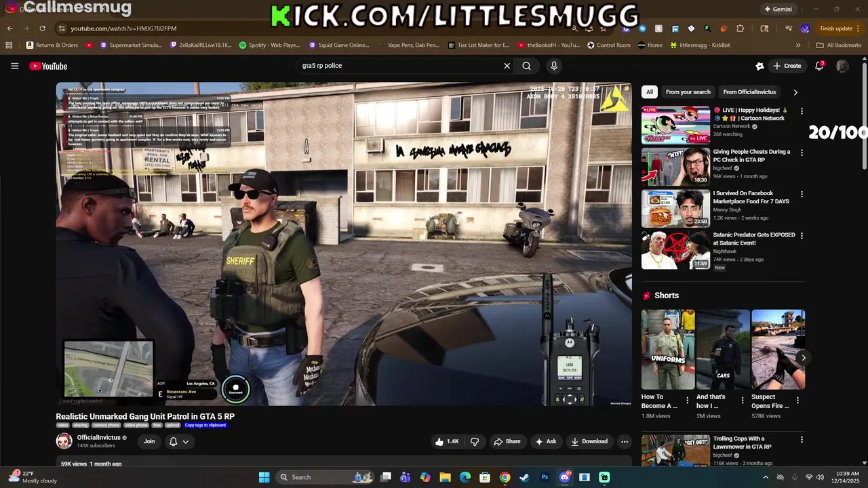Open the YouTube guide hamburger menu

coord(14,66)
